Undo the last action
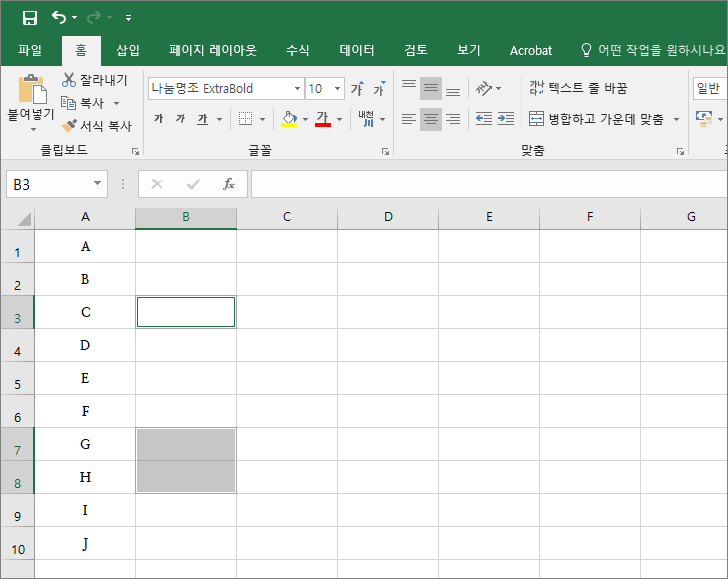Screen dimensions: 728x579 point(59,18)
